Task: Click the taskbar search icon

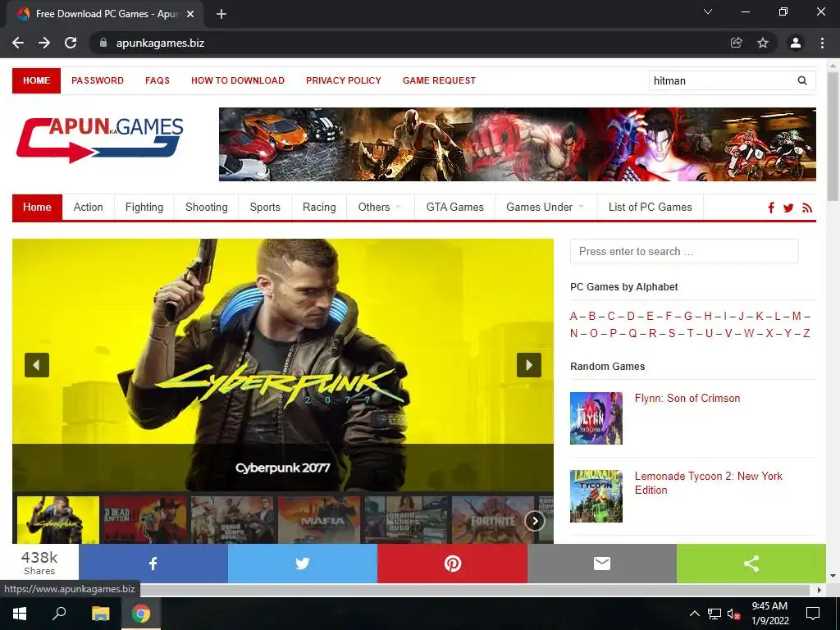Action: point(59,614)
